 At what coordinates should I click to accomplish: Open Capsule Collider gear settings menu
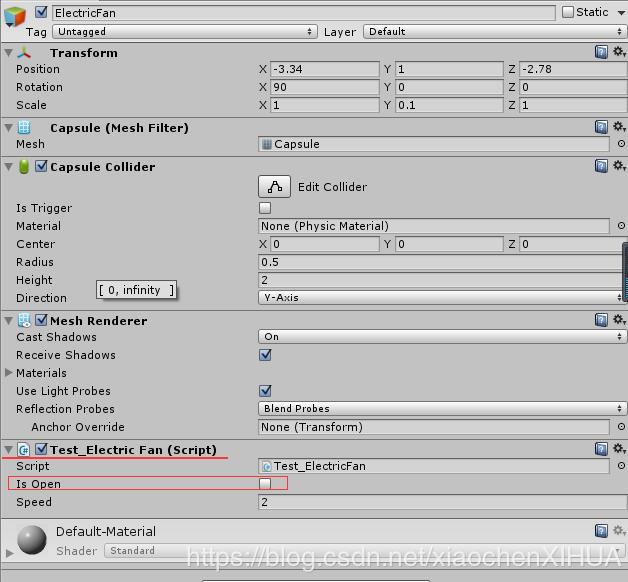[619, 165]
